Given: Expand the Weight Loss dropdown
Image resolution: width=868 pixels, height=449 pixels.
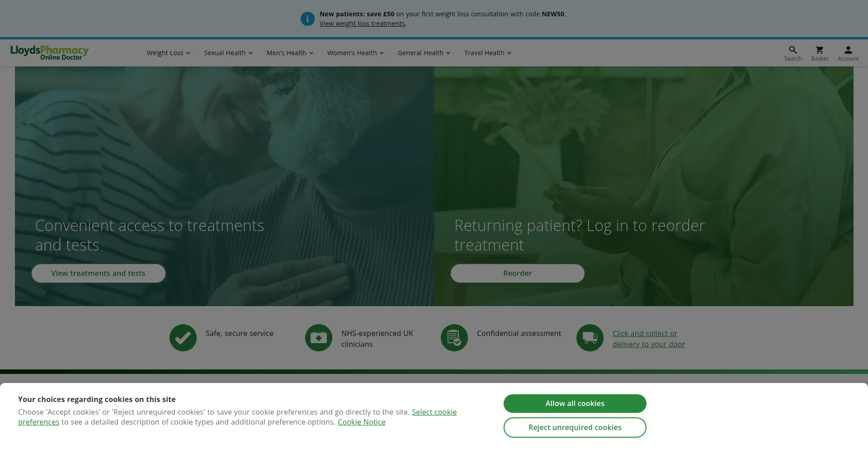Looking at the screenshot, I should click(x=169, y=53).
